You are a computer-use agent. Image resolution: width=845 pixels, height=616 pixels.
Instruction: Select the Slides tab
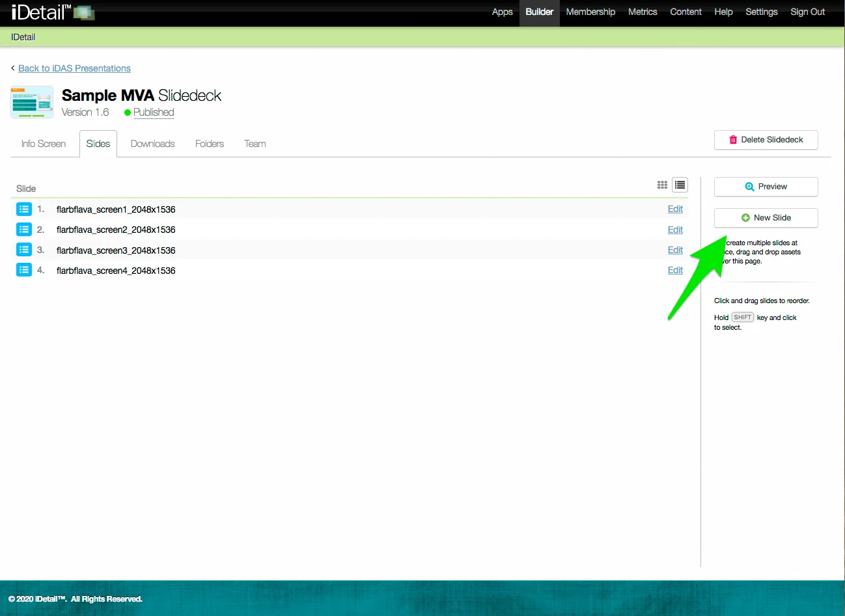coord(98,144)
